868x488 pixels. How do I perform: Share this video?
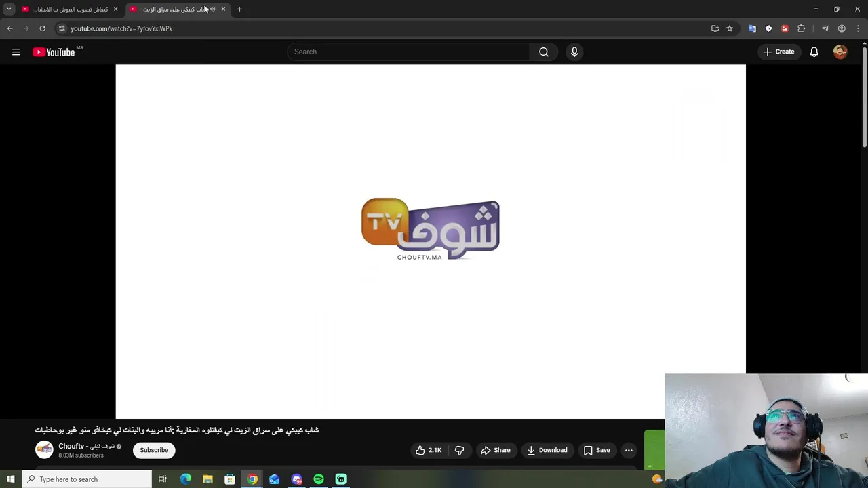pyautogui.click(x=495, y=450)
